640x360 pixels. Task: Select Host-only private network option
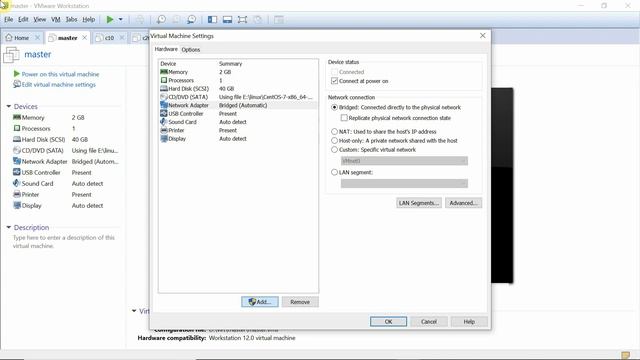tap(334, 140)
